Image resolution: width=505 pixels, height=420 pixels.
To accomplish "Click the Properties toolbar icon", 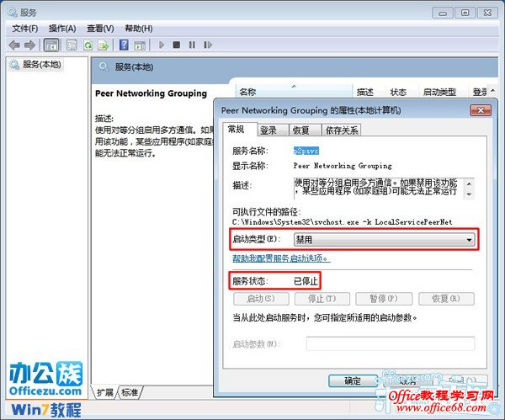I will point(72,45).
